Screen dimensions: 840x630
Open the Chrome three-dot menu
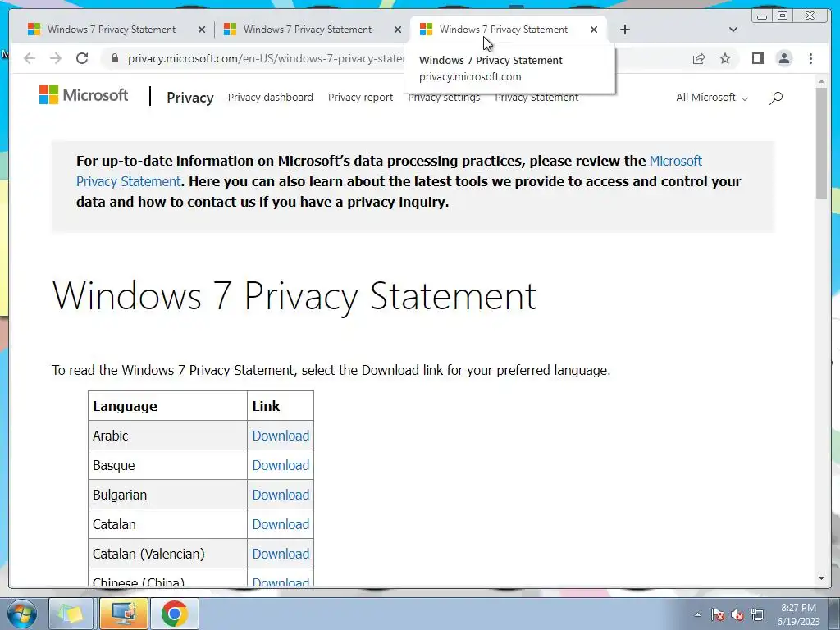pos(810,58)
